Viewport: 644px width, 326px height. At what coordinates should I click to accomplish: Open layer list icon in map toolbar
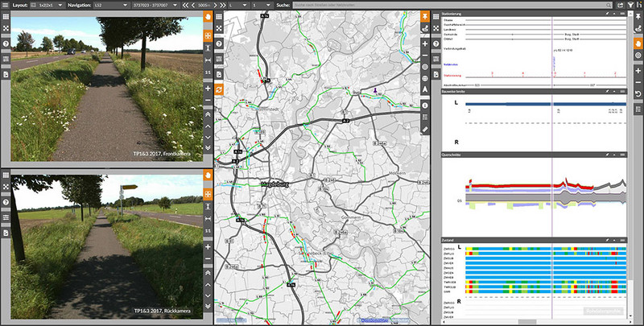(x=425, y=117)
